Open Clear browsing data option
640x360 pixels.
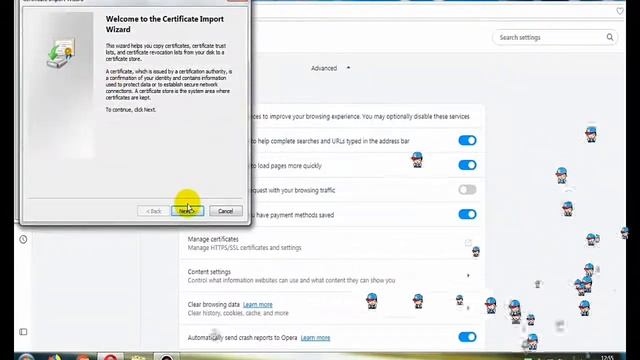pos(332,309)
